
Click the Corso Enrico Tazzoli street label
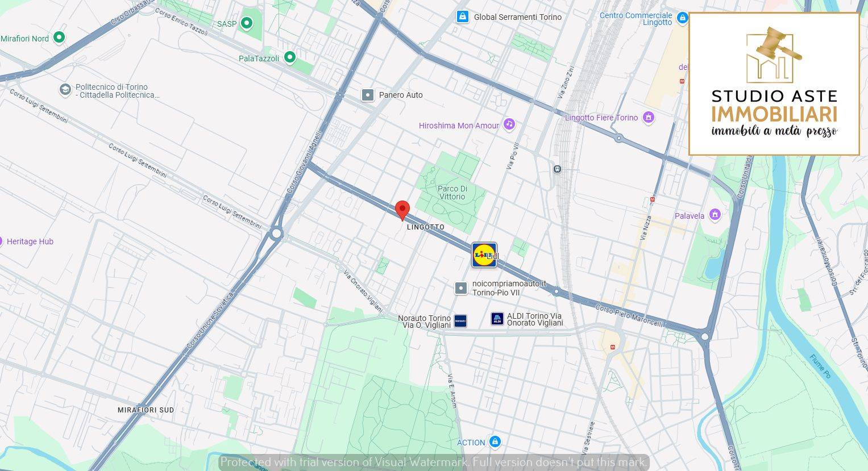click(x=182, y=21)
